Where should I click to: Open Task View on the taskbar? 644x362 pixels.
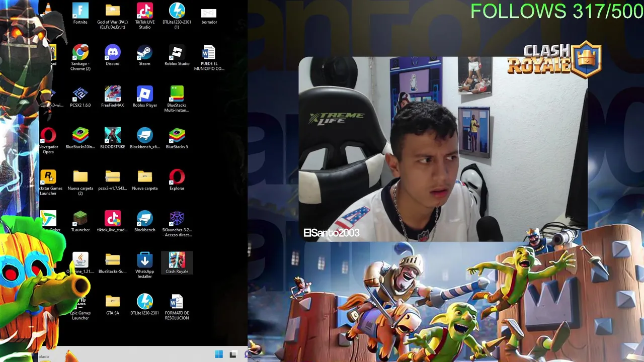point(233,354)
